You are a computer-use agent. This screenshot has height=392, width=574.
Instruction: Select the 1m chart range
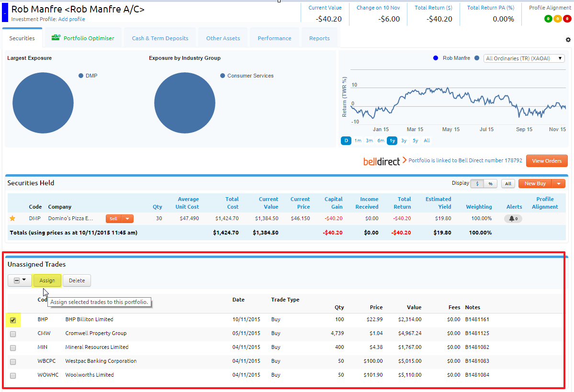pos(358,141)
